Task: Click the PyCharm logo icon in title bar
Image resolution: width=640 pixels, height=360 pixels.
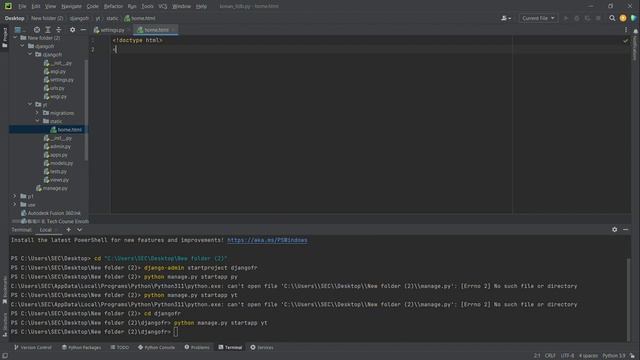Action: pyautogui.click(x=8, y=6)
